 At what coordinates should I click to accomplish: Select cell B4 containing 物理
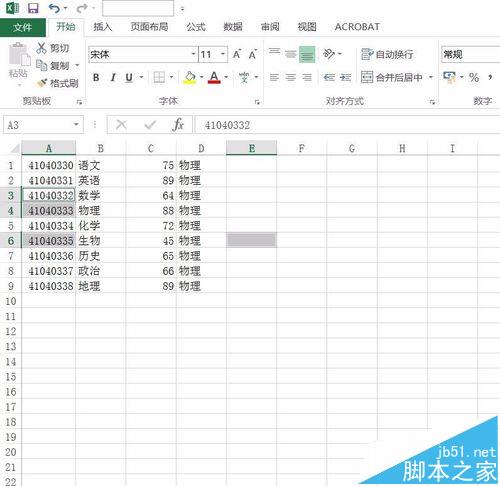[101, 210]
